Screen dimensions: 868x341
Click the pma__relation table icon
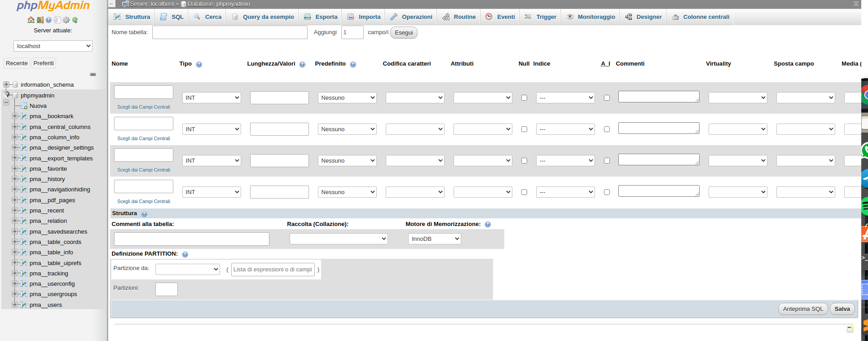24,221
